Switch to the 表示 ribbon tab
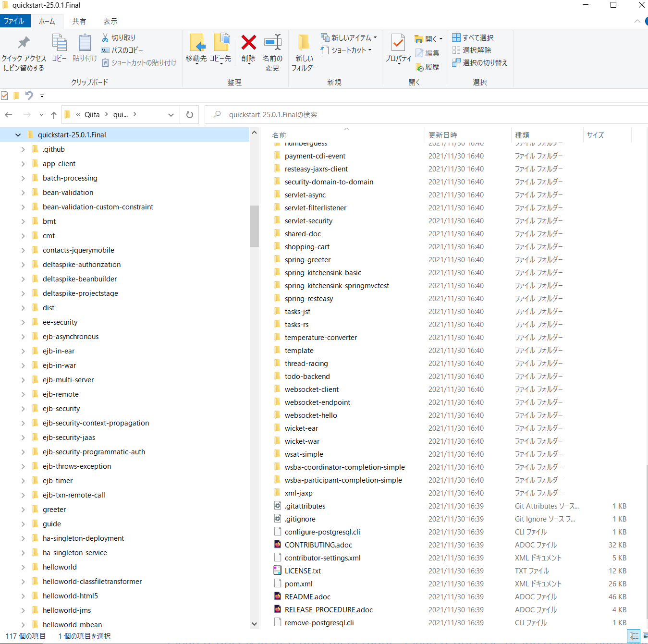Image resolution: width=648 pixels, height=644 pixels. [110, 21]
